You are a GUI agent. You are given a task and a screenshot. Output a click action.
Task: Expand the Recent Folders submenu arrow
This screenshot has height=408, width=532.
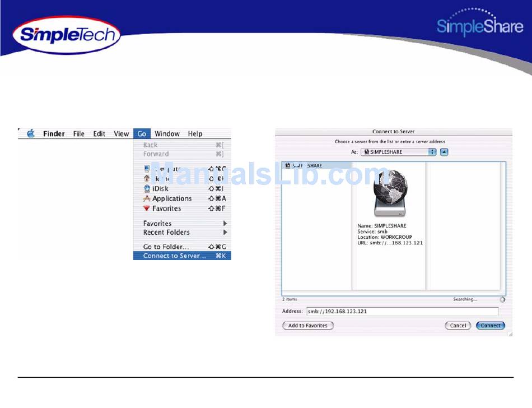(x=225, y=233)
